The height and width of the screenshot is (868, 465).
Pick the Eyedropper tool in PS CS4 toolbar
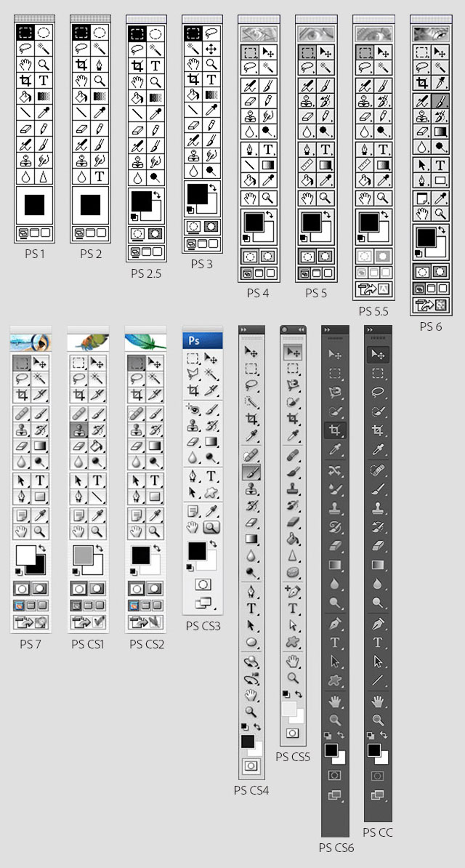(x=251, y=438)
